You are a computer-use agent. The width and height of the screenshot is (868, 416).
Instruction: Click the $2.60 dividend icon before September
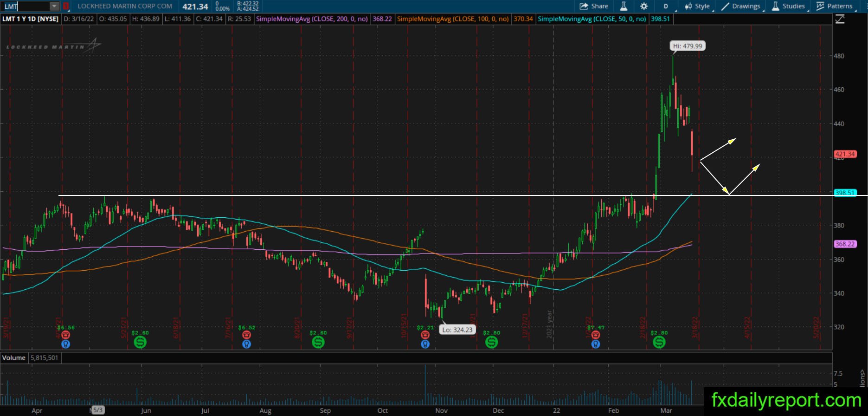tap(318, 342)
